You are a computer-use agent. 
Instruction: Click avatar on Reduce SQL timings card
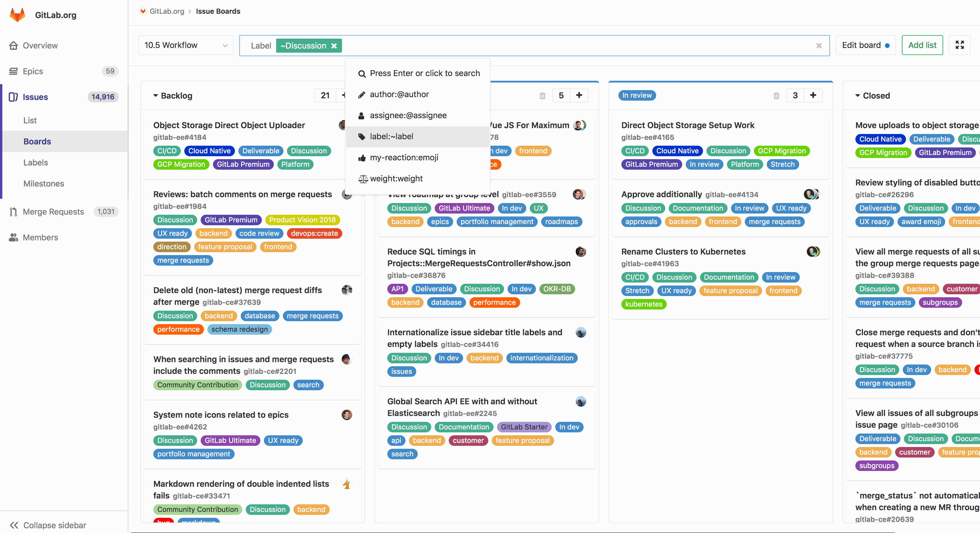pyautogui.click(x=581, y=252)
